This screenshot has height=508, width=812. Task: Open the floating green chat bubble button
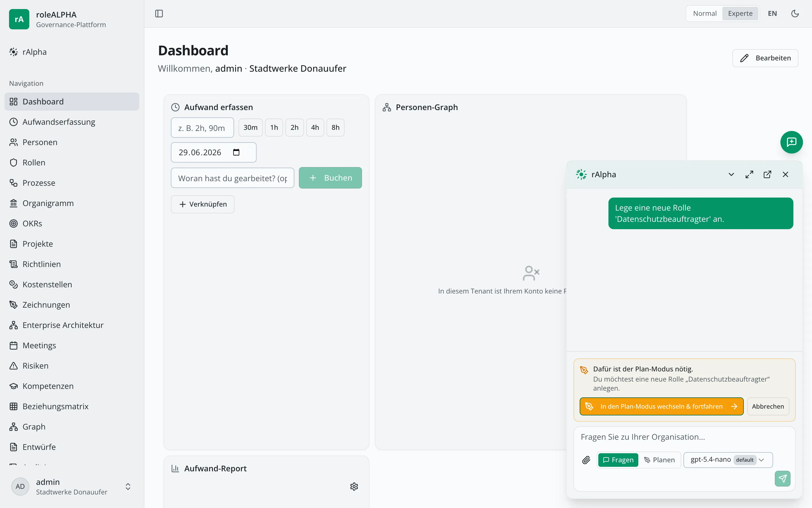point(791,142)
